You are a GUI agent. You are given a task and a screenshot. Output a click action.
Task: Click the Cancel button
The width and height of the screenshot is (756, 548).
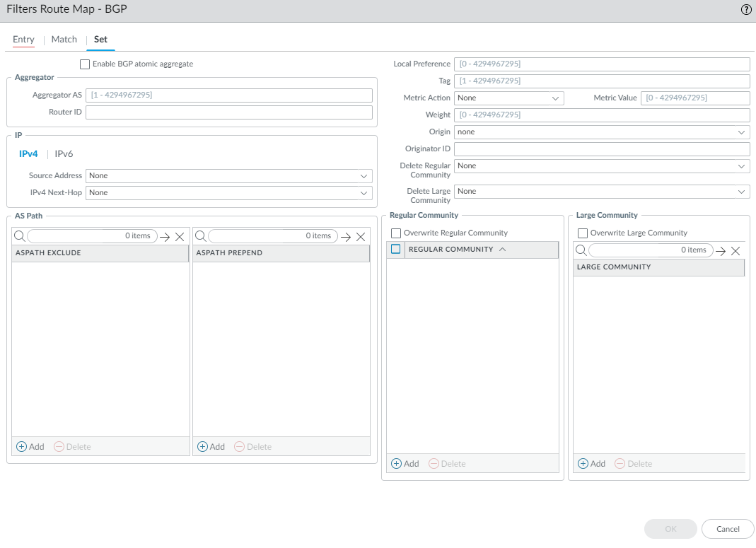[x=728, y=529]
